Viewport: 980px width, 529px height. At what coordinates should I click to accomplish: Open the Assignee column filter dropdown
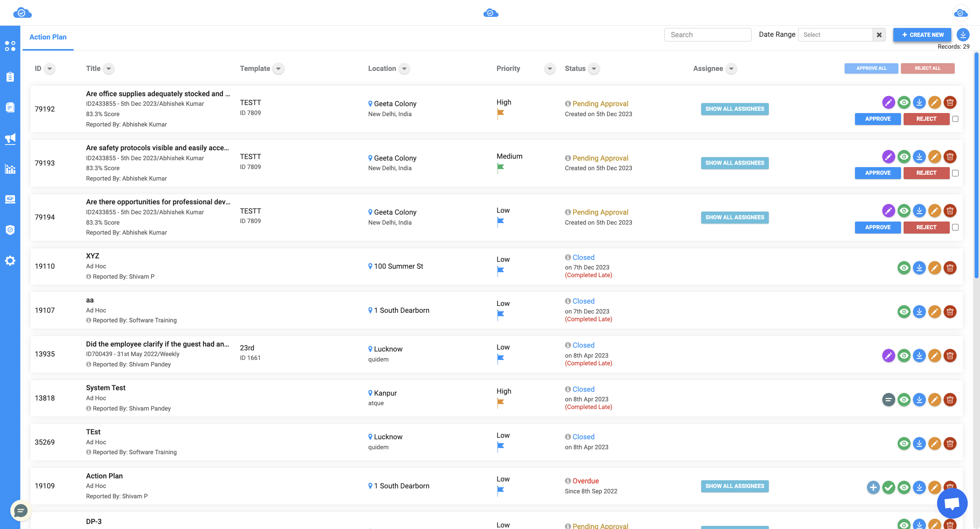(x=731, y=69)
